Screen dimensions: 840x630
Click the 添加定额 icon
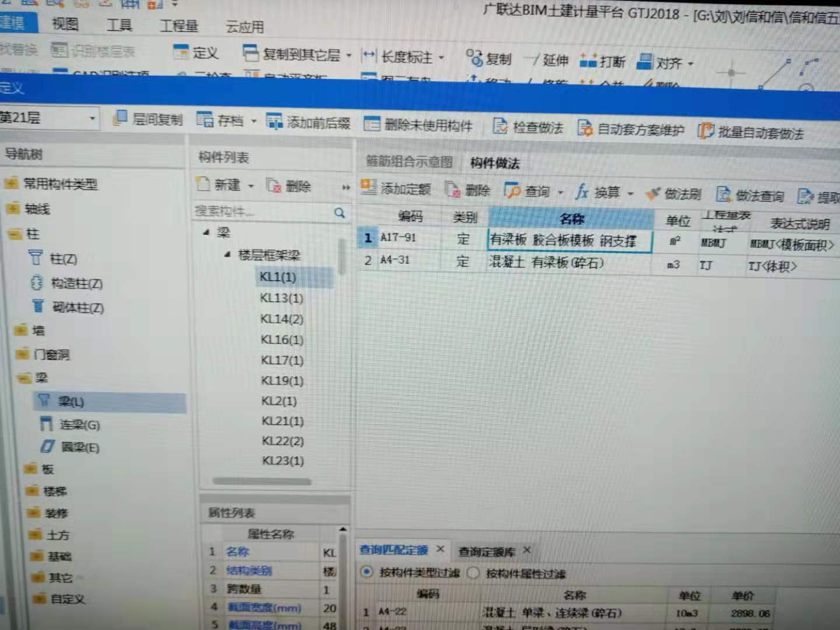coord(368,187)
